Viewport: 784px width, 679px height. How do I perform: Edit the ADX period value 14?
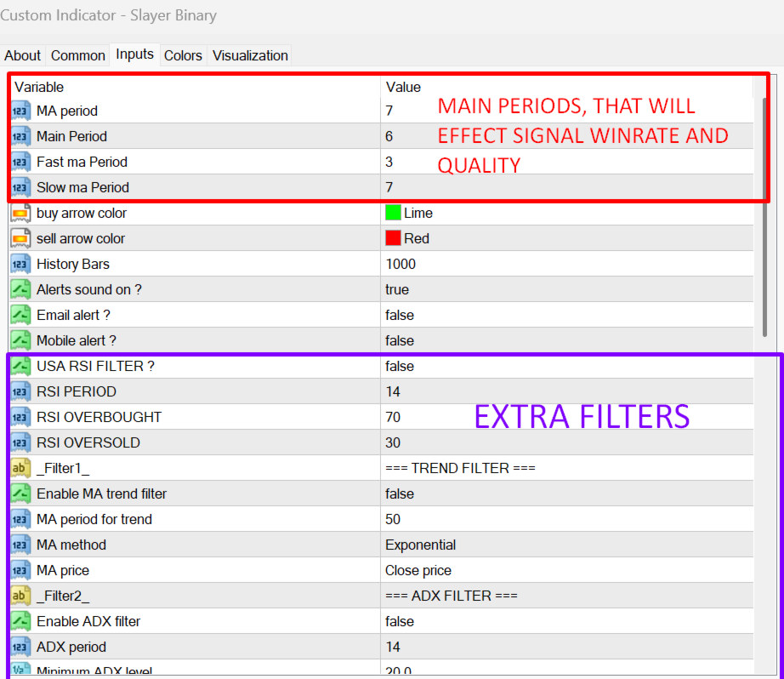click(x=567, y=647)
